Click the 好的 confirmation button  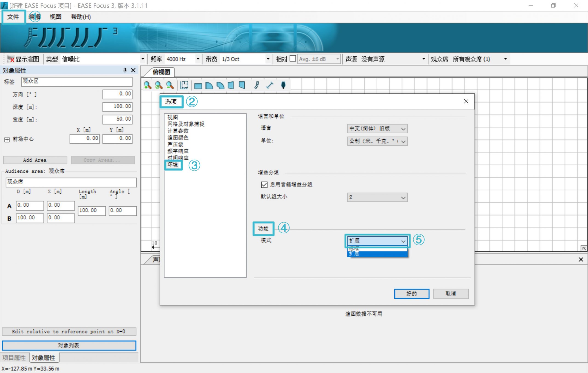pyautogui.click(x=411, y=294)
